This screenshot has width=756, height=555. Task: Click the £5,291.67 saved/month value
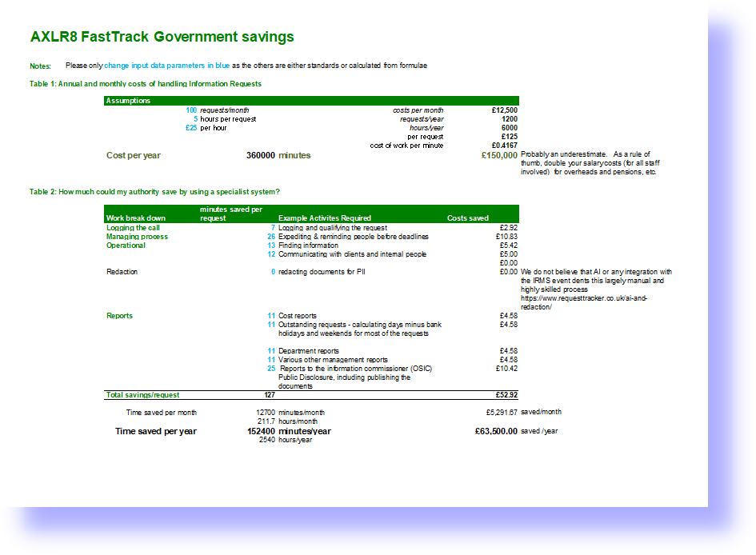[x=502, y=413]
